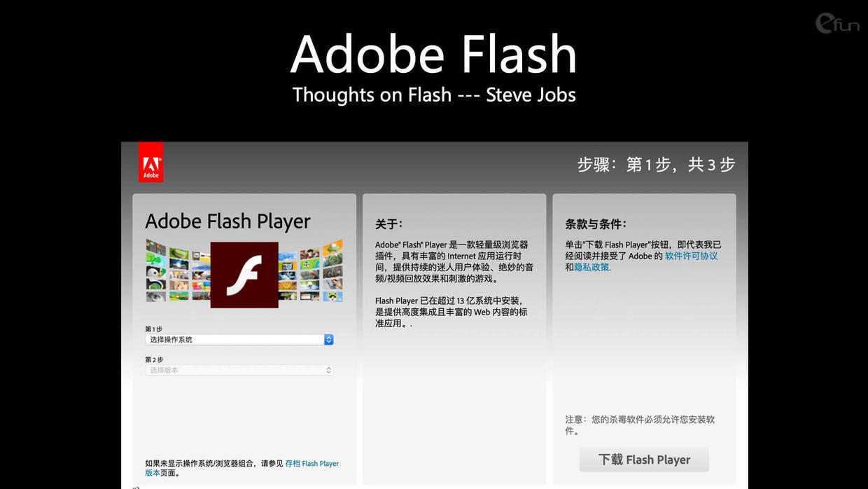The image size is (868, 489).
Task: Select the right photo collage beside Flash logo
Action: tap(311, 270)
